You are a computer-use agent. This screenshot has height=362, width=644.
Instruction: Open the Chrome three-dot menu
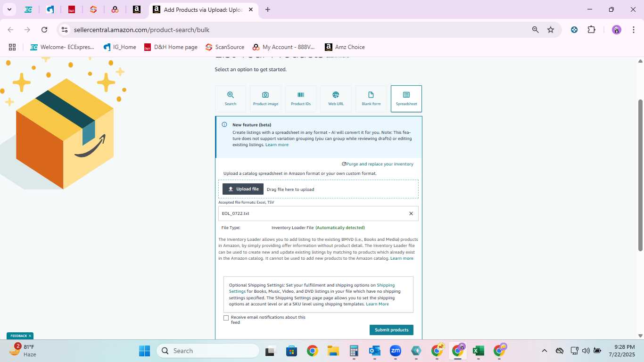point(633,30)
